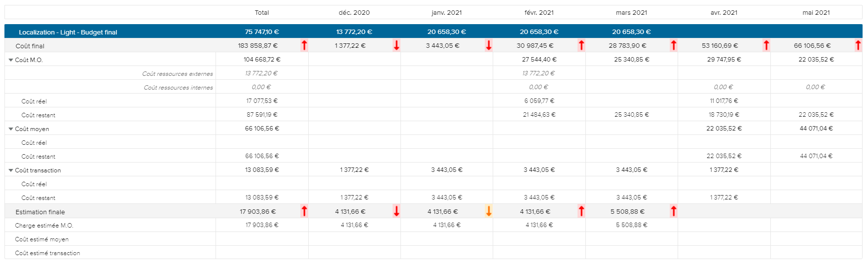The image size is (868, 264).
Task: Click the mai 2021 column header
Action: (x=816, y=13)
